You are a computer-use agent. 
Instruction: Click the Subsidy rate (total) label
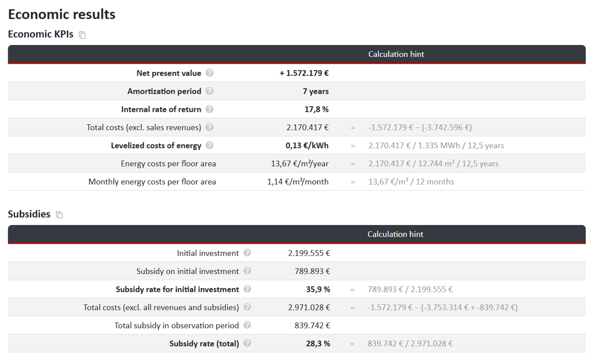tap(204, 343)
